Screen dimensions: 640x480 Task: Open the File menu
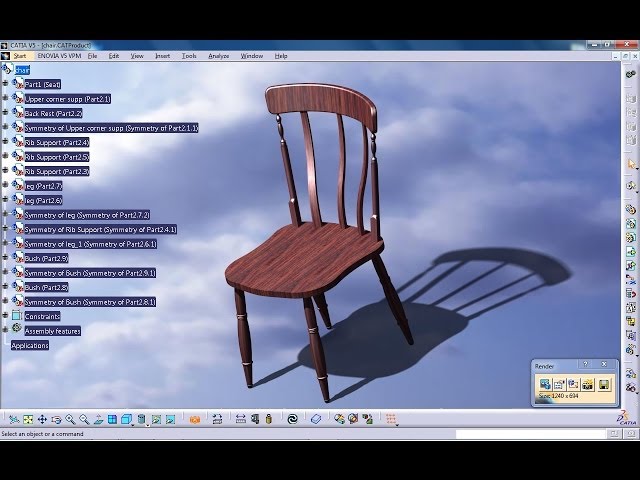[x=93, y=56]
